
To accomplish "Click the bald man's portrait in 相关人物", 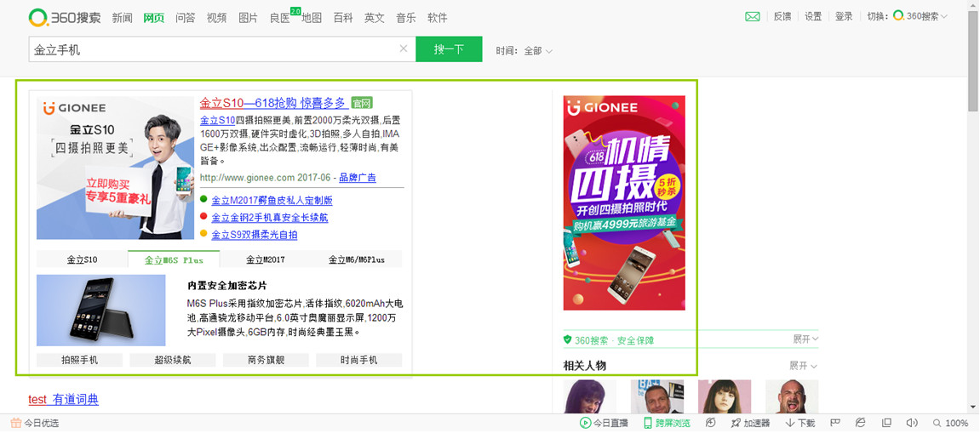I will (x=792, y=396).
